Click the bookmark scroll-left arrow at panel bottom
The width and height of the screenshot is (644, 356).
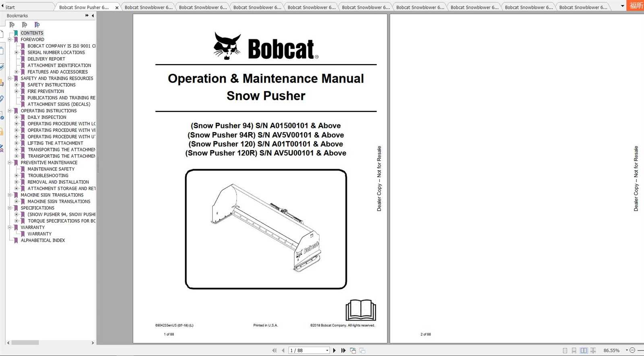(8, 343)
